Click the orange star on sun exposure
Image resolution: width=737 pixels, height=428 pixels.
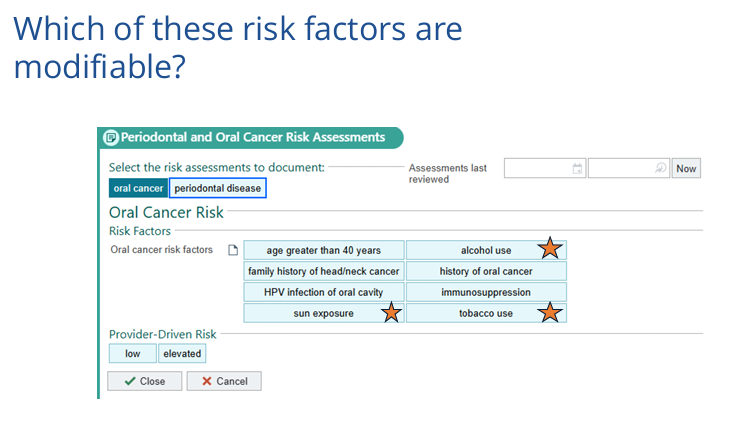(391, 313)
